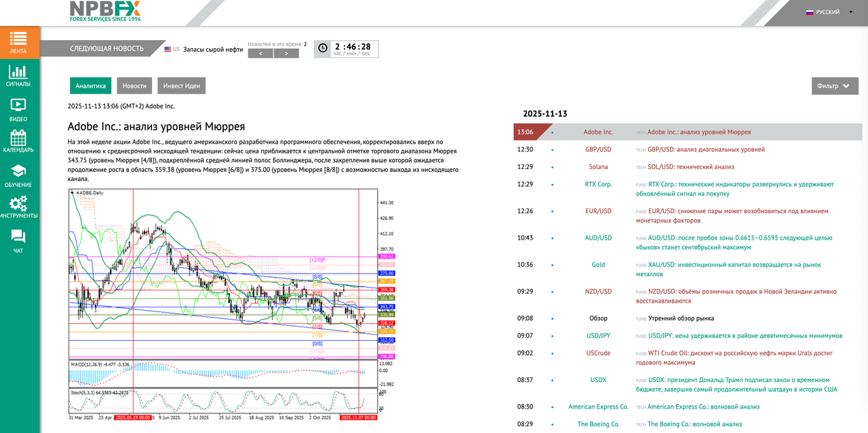This screenshot has width=868, height=433.
Task: Open RTX Corp. технические индикаторы article
Action: pos(735,189)
